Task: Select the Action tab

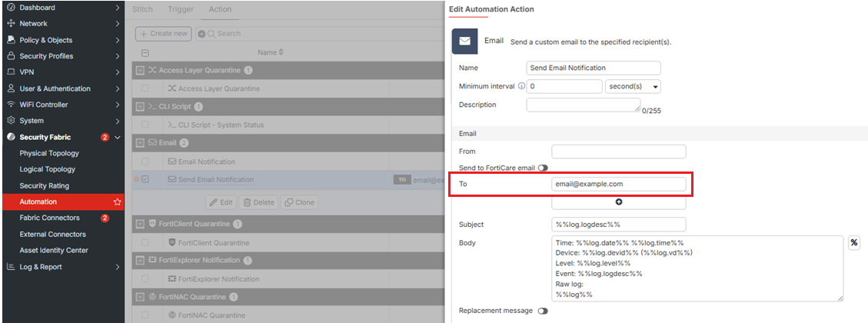Action: (221, 9)
